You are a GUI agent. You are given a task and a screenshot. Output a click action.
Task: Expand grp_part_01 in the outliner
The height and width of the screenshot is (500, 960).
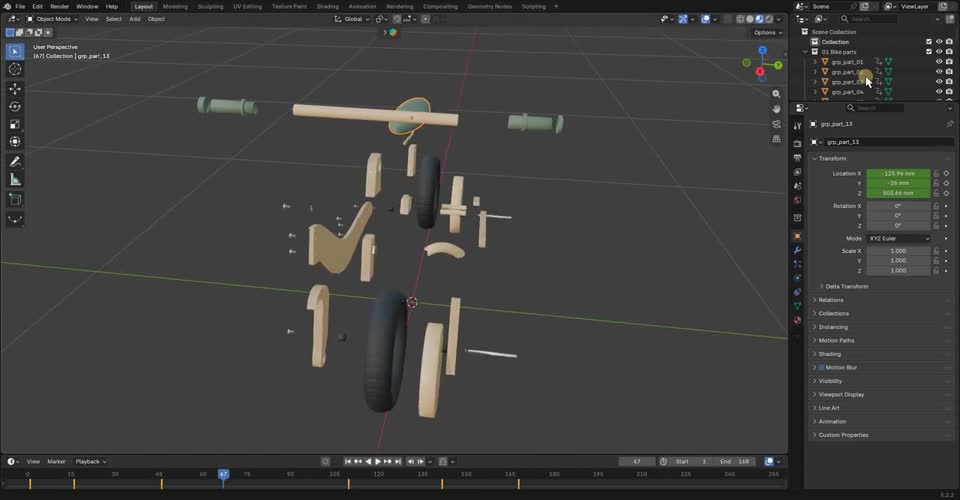[x=815, y=62]
